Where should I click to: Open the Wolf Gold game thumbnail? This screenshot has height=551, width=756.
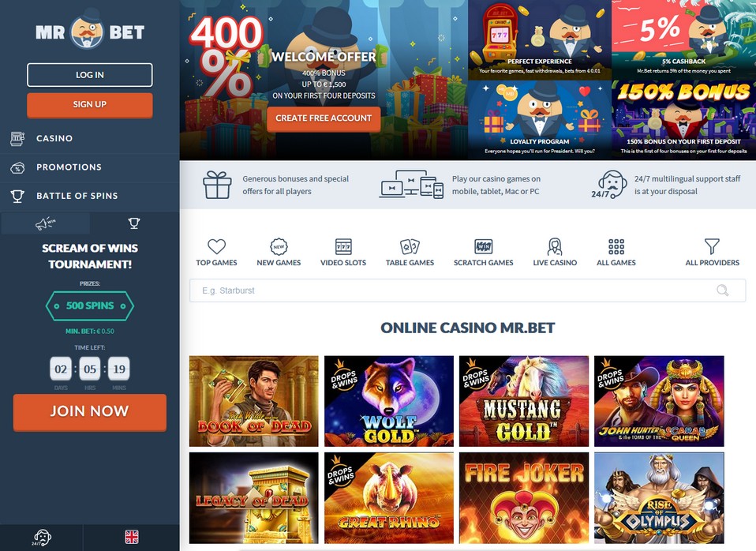(388, 401)
